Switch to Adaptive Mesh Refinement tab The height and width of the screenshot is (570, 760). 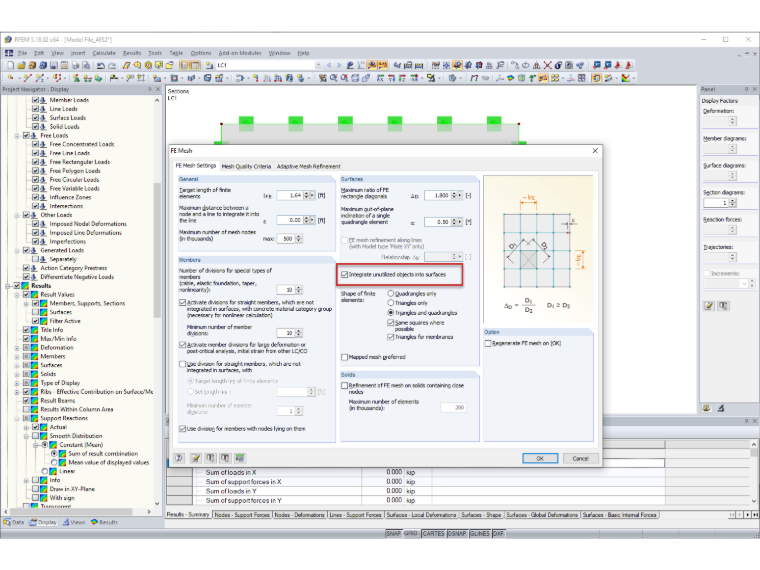coord(308,166)
